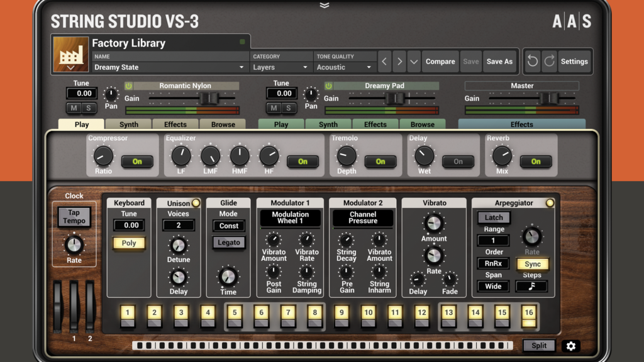This screenshot has width=644, height=362.
Task: Enable the Delay On switch
Action: click(458, 162)
